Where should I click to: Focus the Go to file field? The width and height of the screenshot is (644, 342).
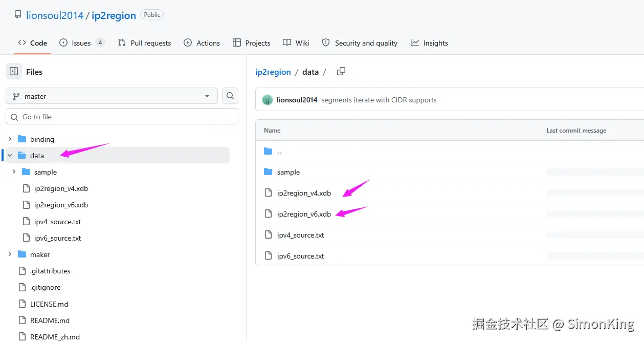tap(122, 117)
